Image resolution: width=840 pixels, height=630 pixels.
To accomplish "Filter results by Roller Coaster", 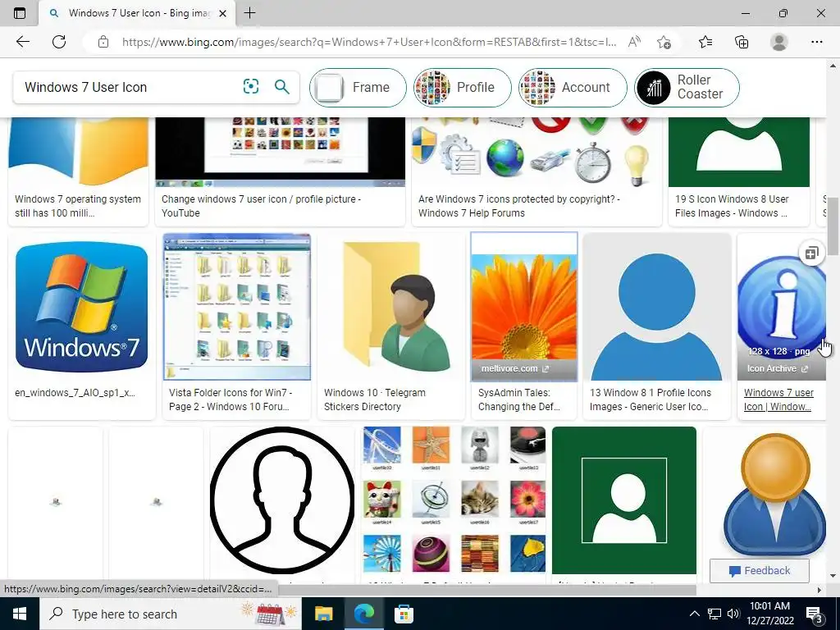I will [687, 87].
